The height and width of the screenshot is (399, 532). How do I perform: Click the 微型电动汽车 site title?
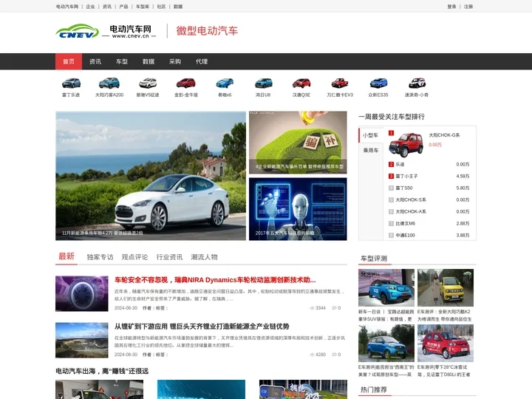pos(207,31)
